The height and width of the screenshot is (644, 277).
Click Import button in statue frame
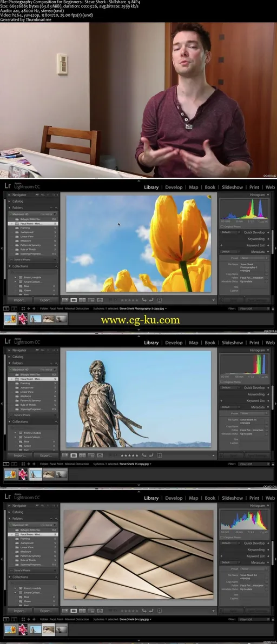tap(19, 455)
